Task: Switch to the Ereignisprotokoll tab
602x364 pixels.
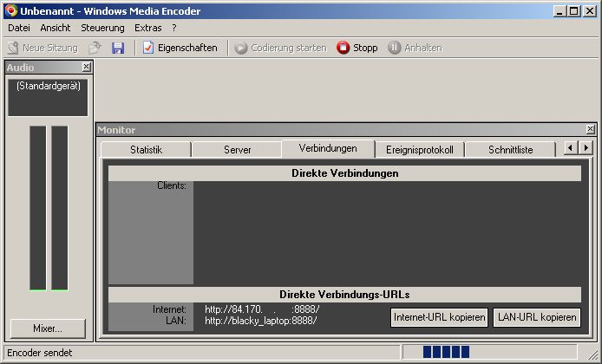Action: (x=419, y=149)
